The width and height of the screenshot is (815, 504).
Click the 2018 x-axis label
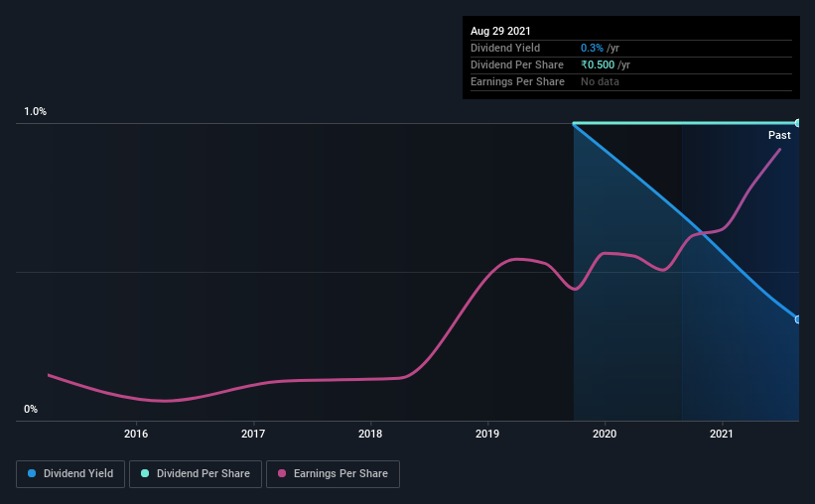click(370, 434)
